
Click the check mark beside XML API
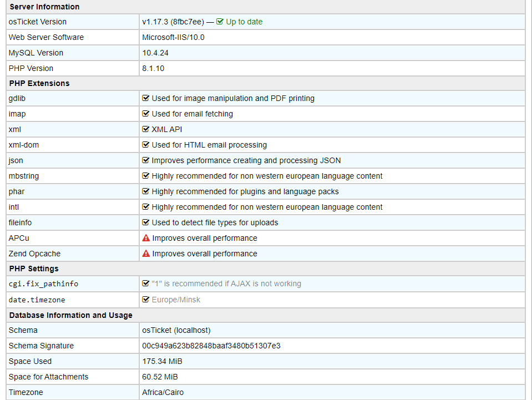146,129
